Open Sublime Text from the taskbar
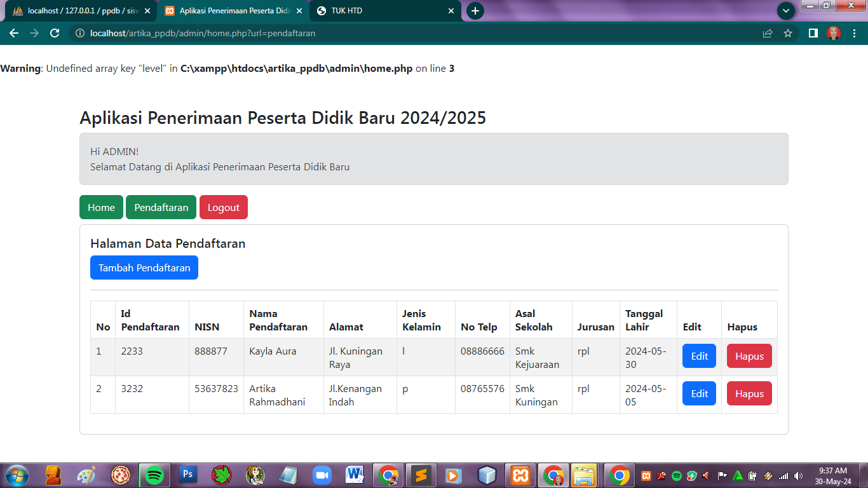Image resolution: width=868 pixels, height=488 pixels. point(421,475)
